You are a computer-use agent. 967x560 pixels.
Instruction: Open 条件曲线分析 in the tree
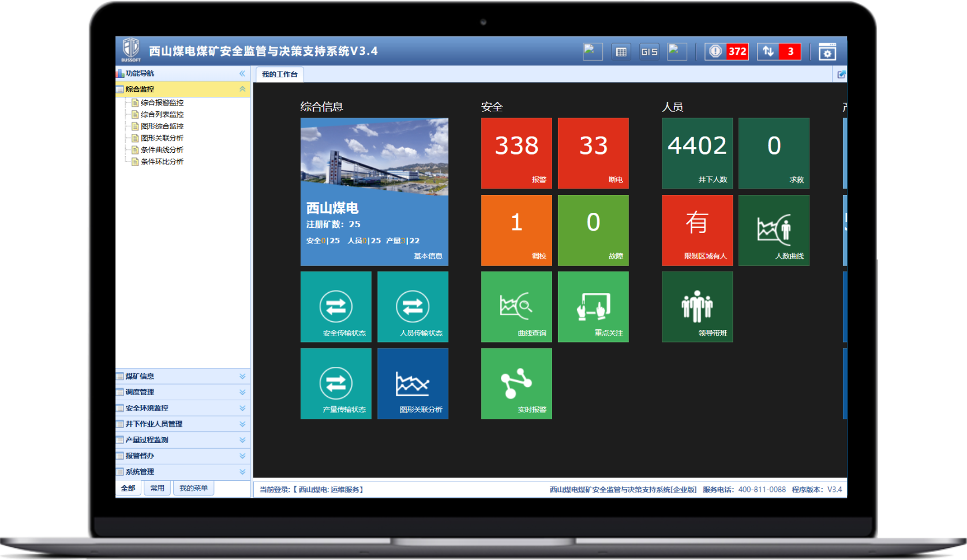tap(162, 150)
